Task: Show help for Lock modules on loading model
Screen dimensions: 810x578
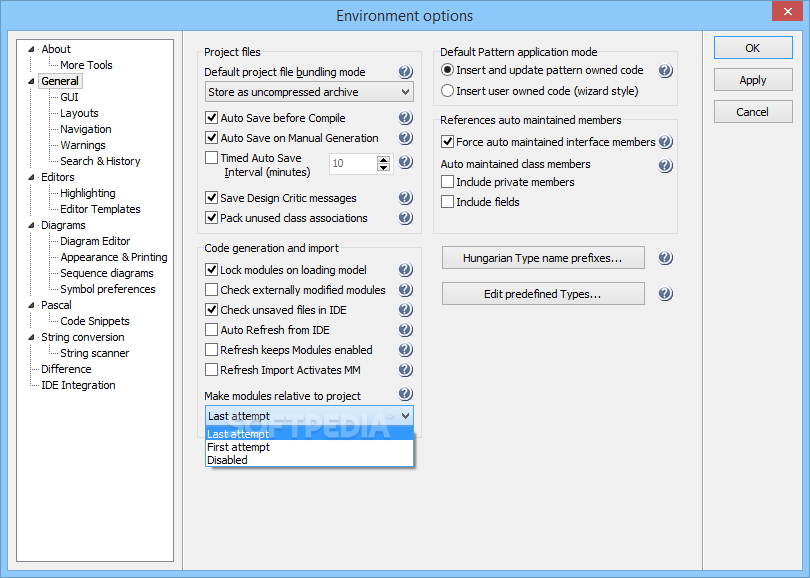Action: point(406,270)
